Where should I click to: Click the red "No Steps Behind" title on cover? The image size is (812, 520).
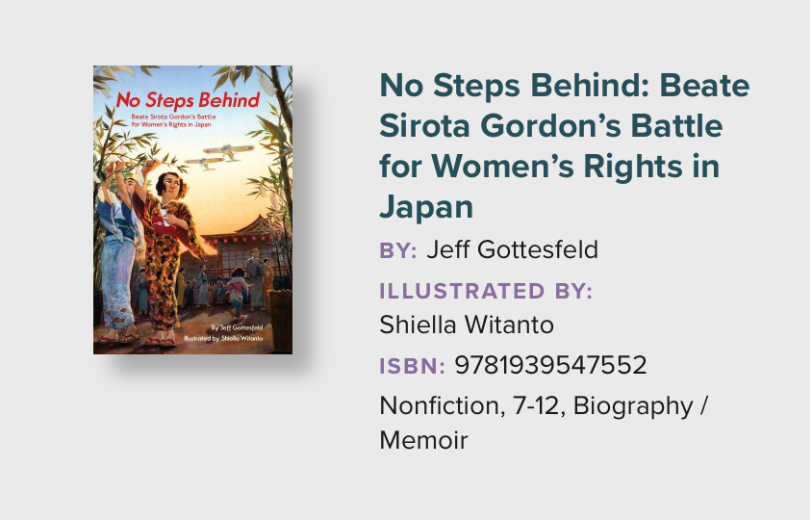coord(188,100)
